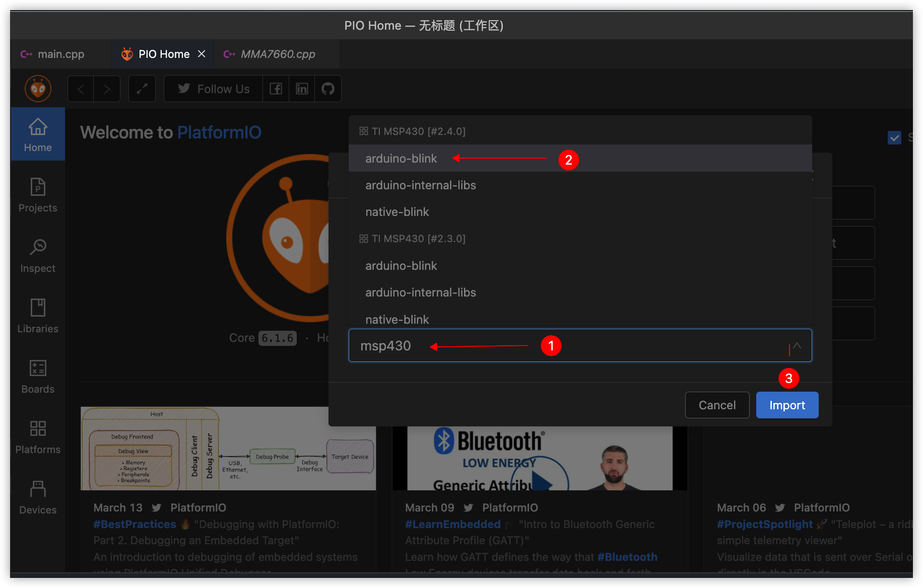The height and width of the screenshot is (588, 923).
Task: Click the Twitter icon beside March 13
Action: click(x=157, y=507)
